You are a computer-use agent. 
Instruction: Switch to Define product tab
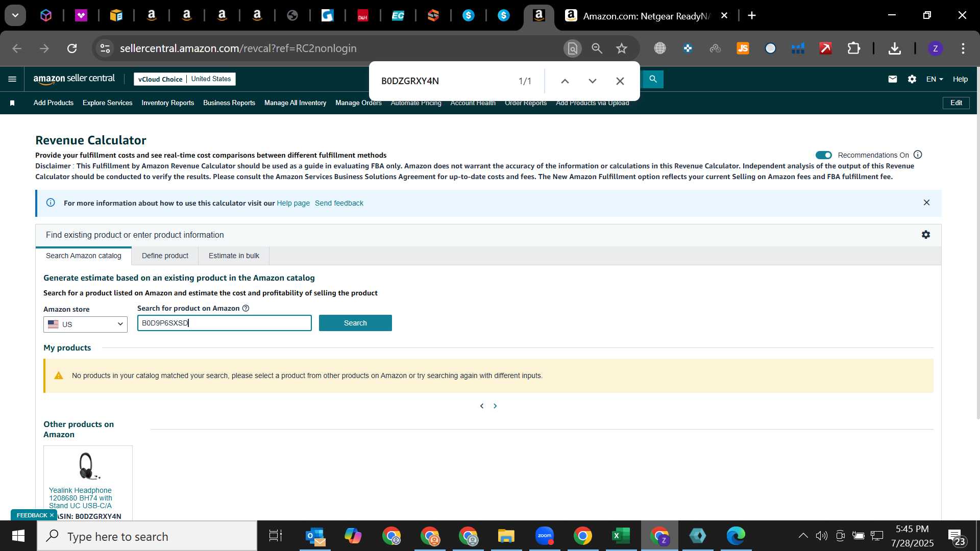pyautogui.click(x=165, y=256)
